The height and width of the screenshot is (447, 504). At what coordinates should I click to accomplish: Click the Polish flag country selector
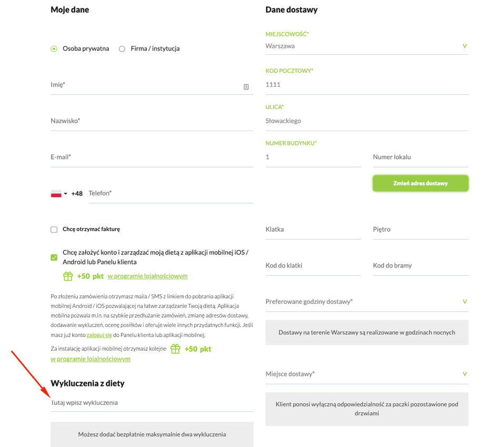coord(58,194)
